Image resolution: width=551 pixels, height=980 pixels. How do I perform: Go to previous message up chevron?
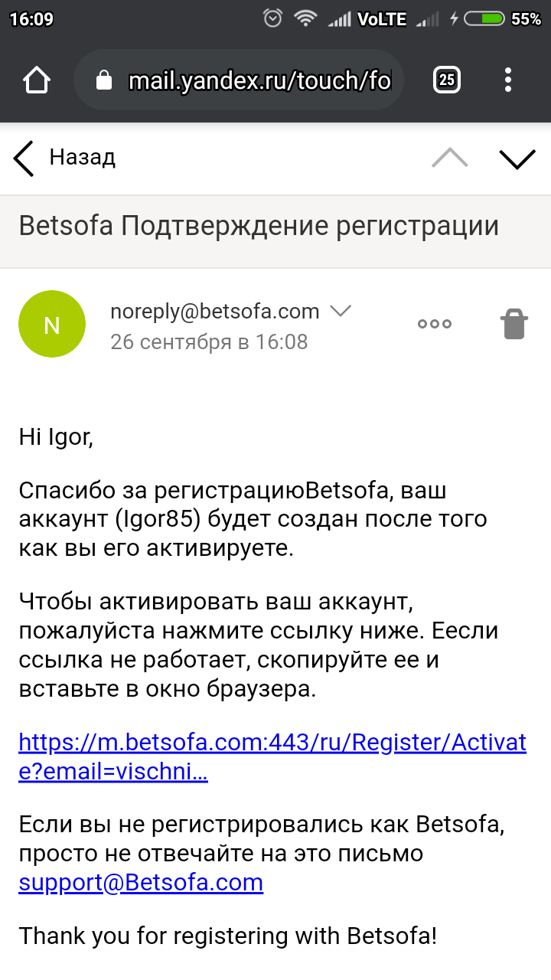click(450, 158)
